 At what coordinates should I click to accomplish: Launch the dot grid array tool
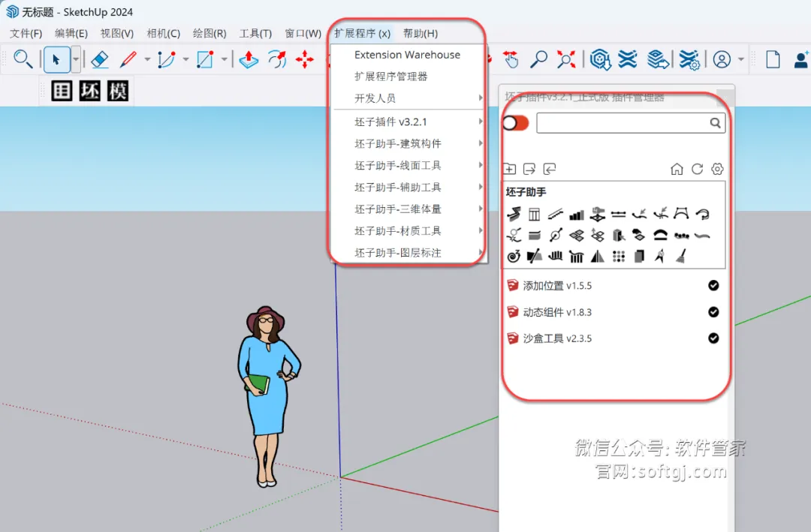click(619, 257)
